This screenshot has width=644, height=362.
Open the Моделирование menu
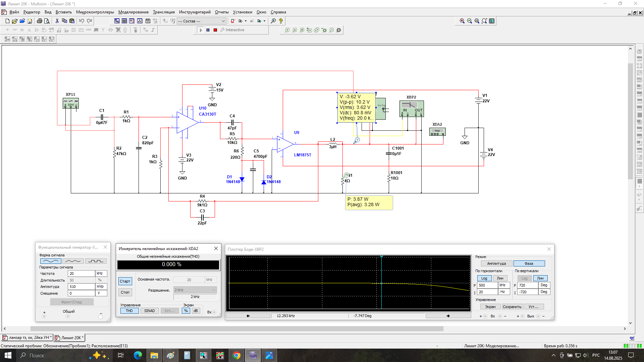coord(133,12)
